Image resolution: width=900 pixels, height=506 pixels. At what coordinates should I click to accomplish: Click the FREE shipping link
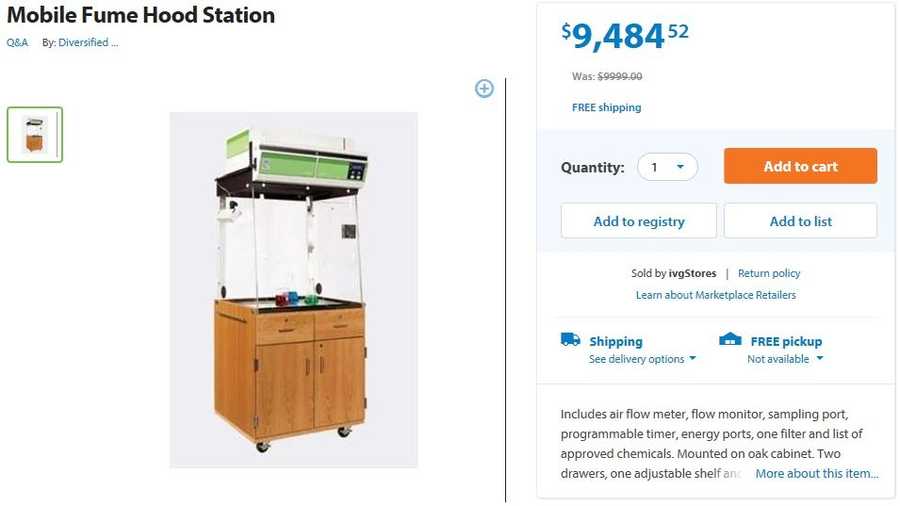(606, 108)
